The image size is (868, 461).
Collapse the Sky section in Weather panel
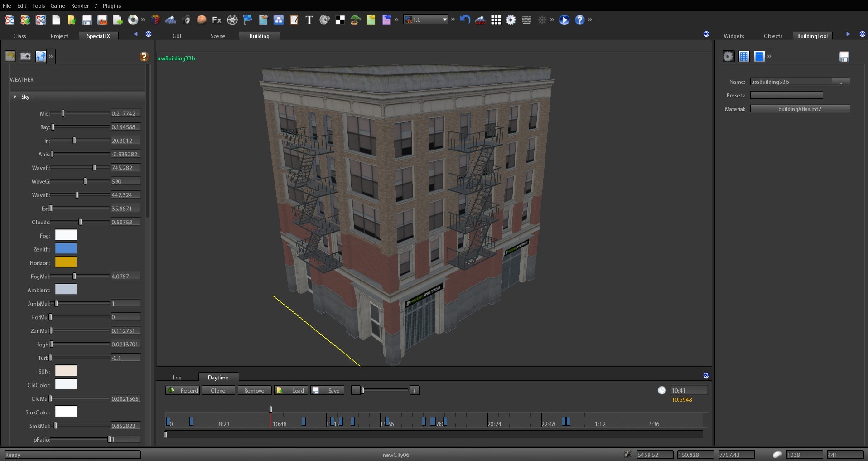coord(14,97)
